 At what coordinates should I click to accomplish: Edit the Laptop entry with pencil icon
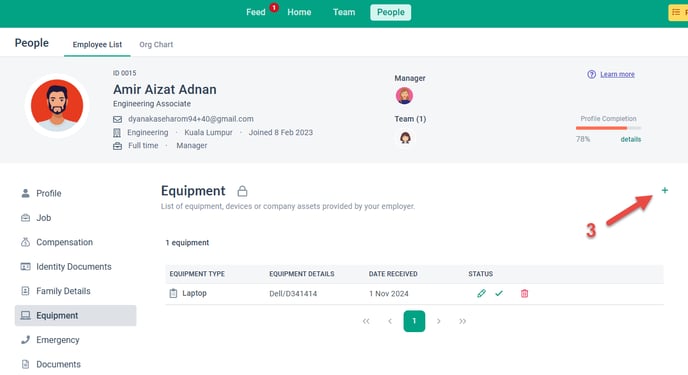481,293
